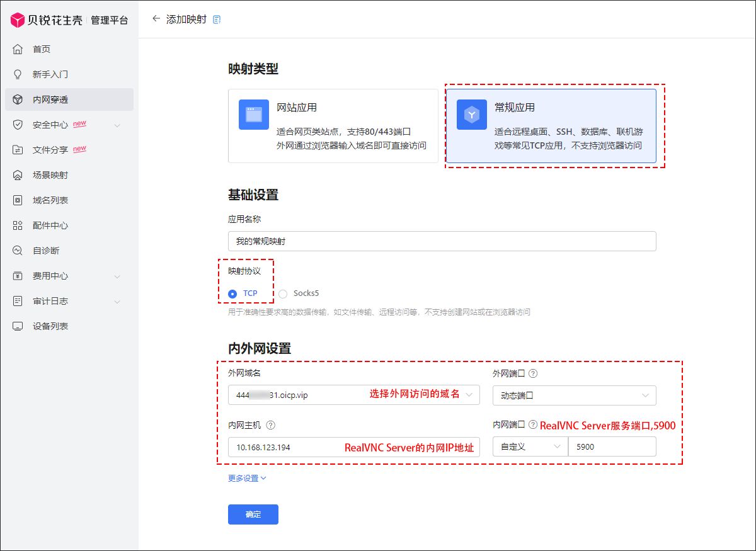Select the TCP protocol radio button

point(232,293)
